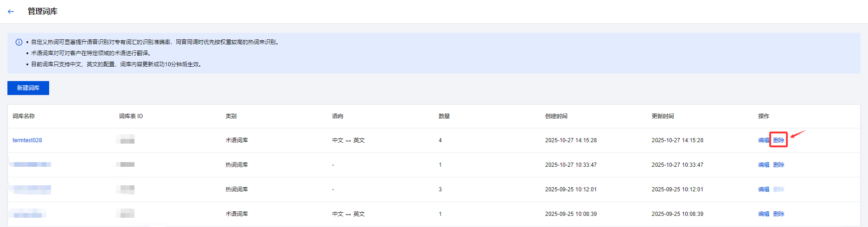868x227 pixels.
Task: Delete the glossary created 2025-09-25 10:08:39
Action: point(779,214)
